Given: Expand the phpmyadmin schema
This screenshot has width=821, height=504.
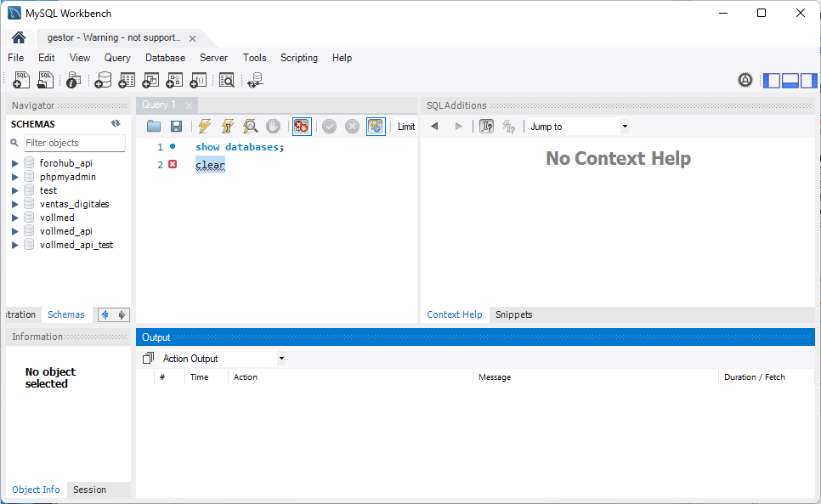Looking at the screenshot, I should tap(15, 177).
